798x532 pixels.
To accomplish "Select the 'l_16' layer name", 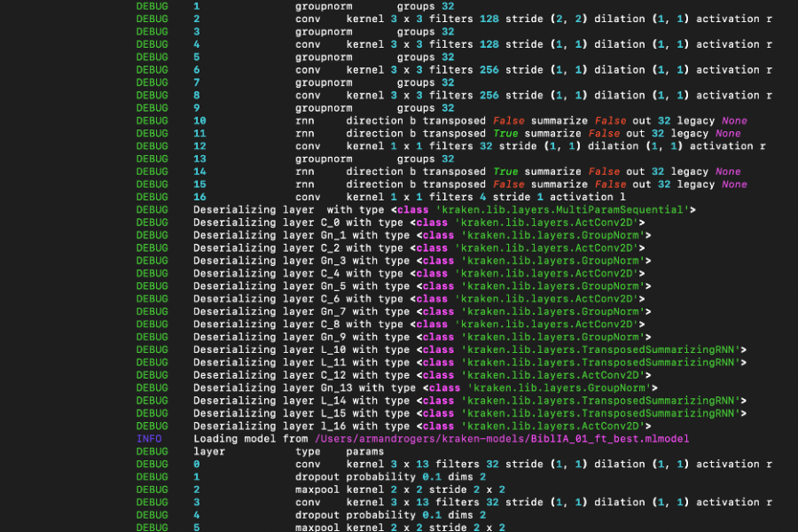I will [333, 426].
